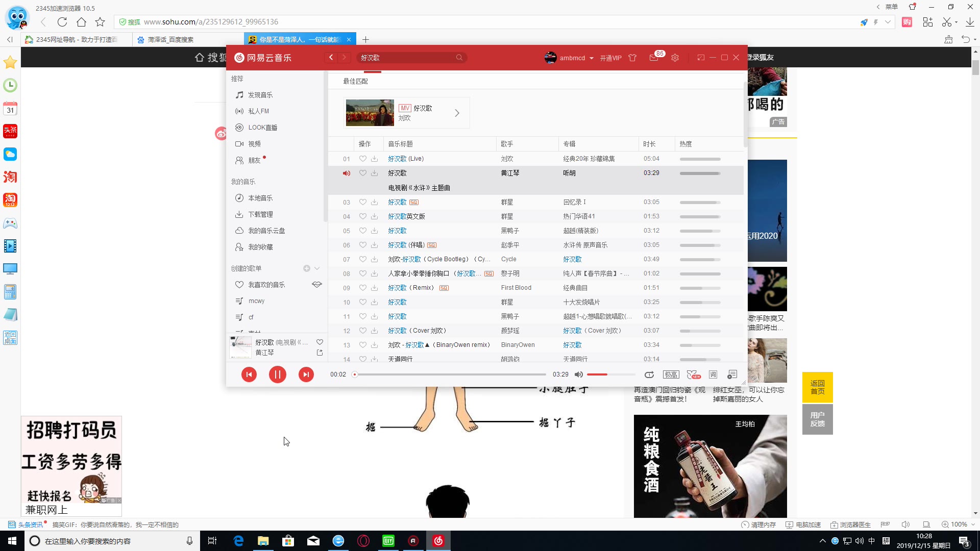Go back with the NetEase back arrow
The image size is (980, 551).
tap(331, 58)
